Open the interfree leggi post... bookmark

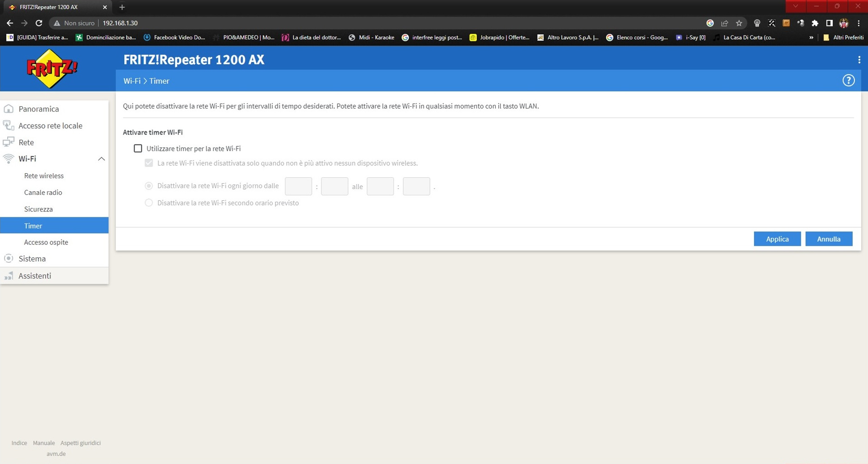tap(432, 37)
